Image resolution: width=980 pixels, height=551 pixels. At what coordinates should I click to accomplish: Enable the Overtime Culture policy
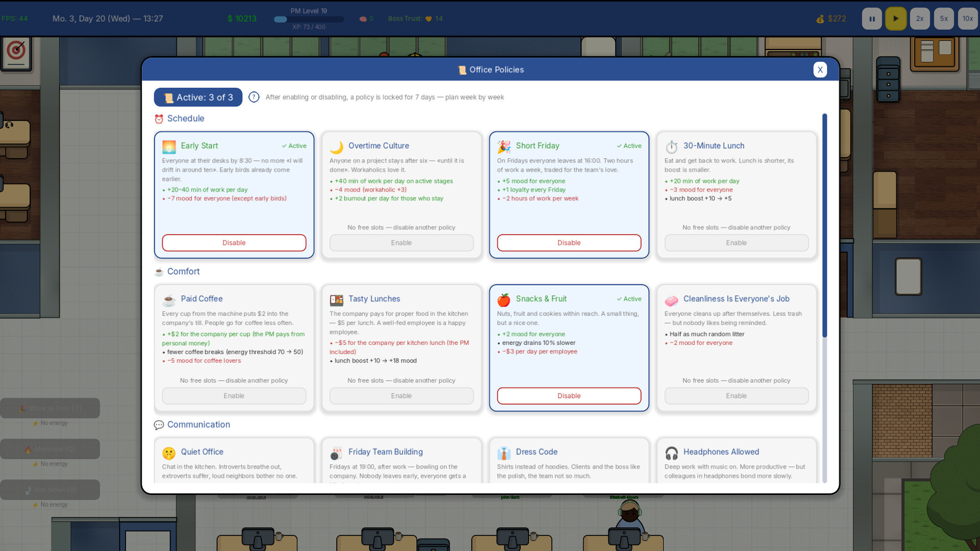tap(401, 243)
